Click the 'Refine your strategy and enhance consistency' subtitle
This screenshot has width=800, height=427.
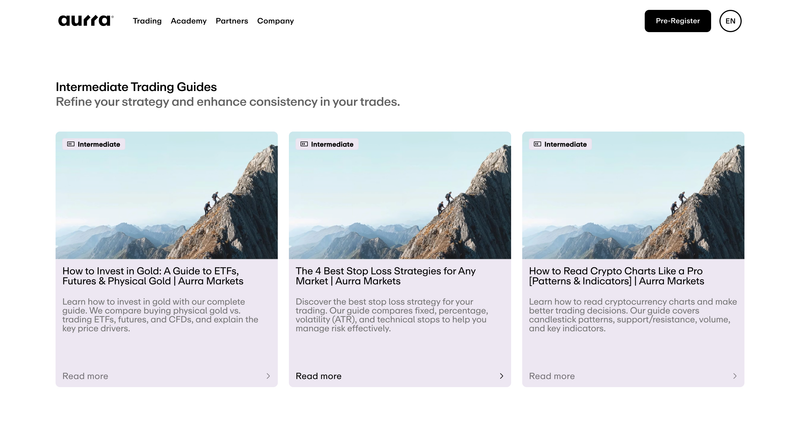[x=228, y=102]
